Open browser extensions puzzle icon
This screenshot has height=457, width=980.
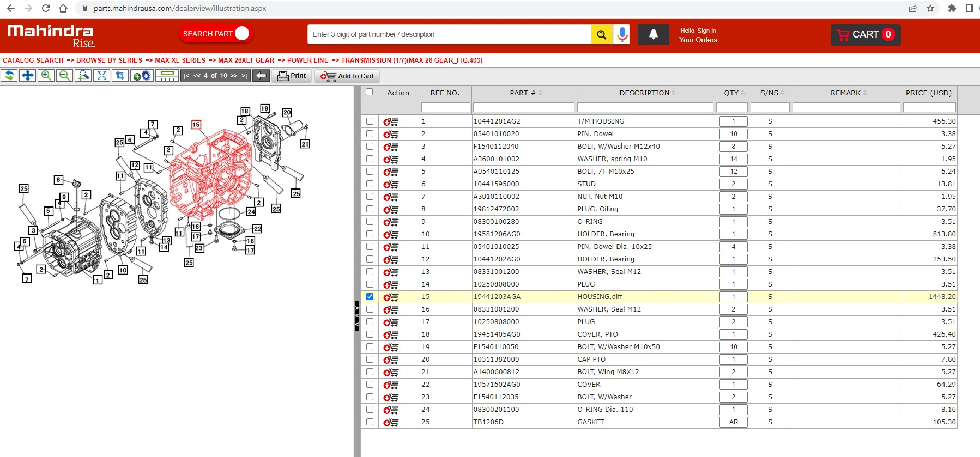tap(952, 8)
